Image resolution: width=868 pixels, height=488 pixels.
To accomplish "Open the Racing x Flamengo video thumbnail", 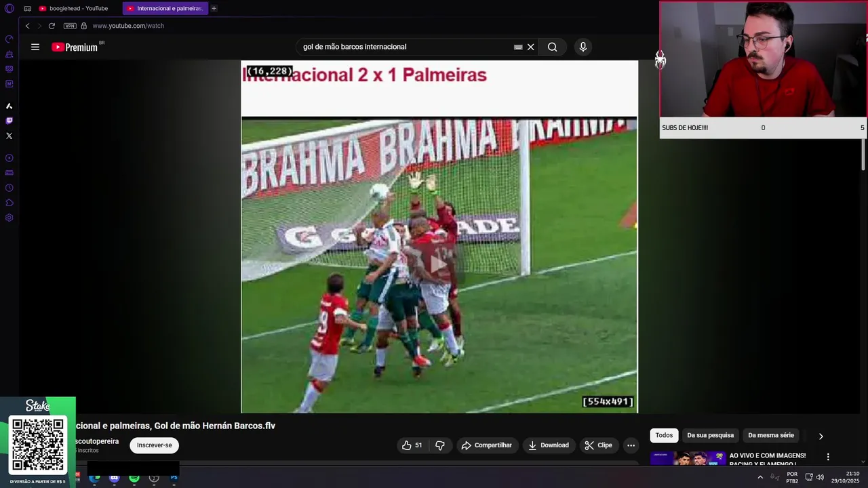I will click(x=688, y=458).
